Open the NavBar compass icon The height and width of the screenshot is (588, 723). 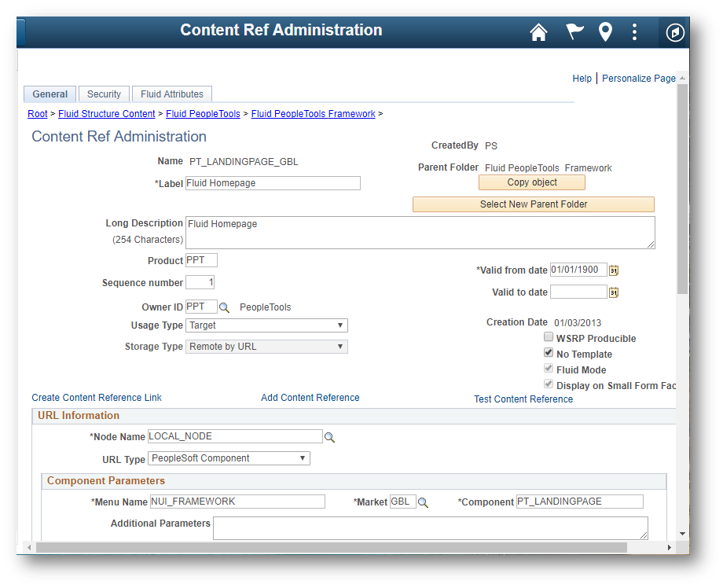(675, 32)
